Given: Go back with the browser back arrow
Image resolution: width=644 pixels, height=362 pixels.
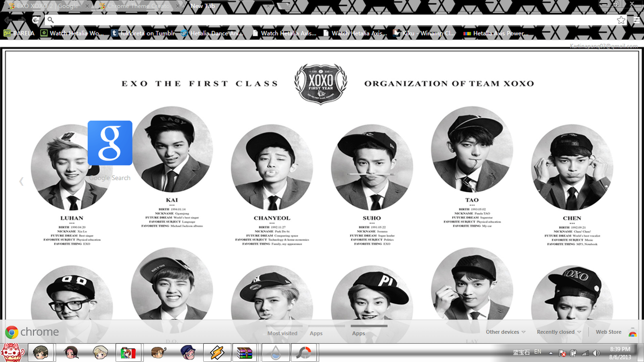Looking at the screenshot, I should (x=9, y=20).
